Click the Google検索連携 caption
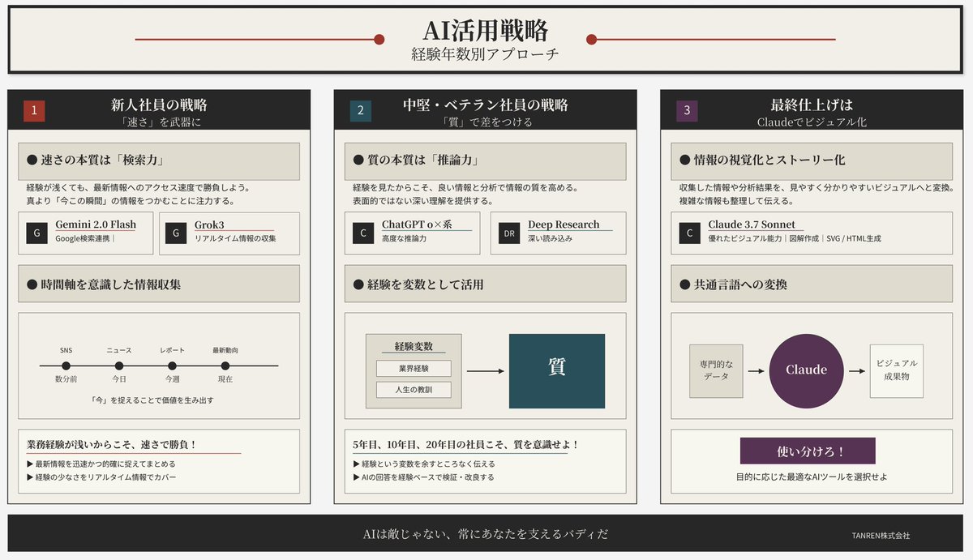The height and width of the screenshot is (560, 973). coord(82,238)
